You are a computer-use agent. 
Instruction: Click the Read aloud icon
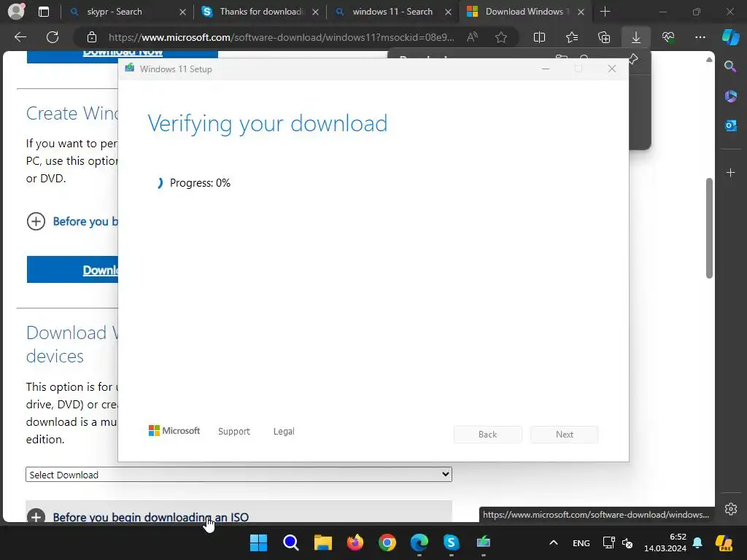point(472,37)
